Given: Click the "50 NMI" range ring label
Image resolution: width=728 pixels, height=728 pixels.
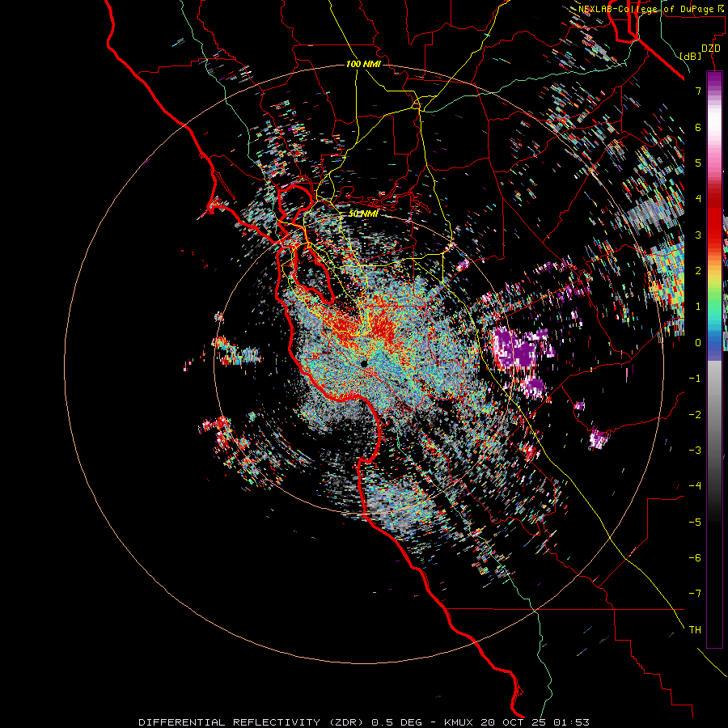Looking at the screenshot, I should 363,214.
